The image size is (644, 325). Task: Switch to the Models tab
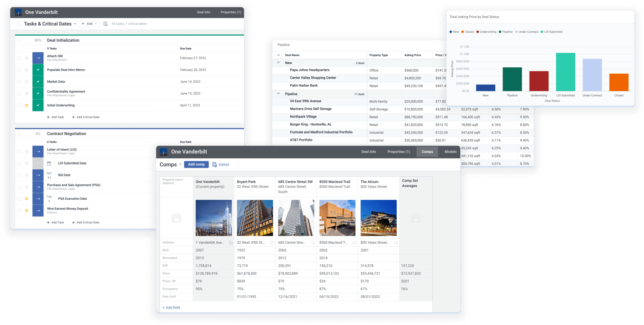tap(450, 151)
